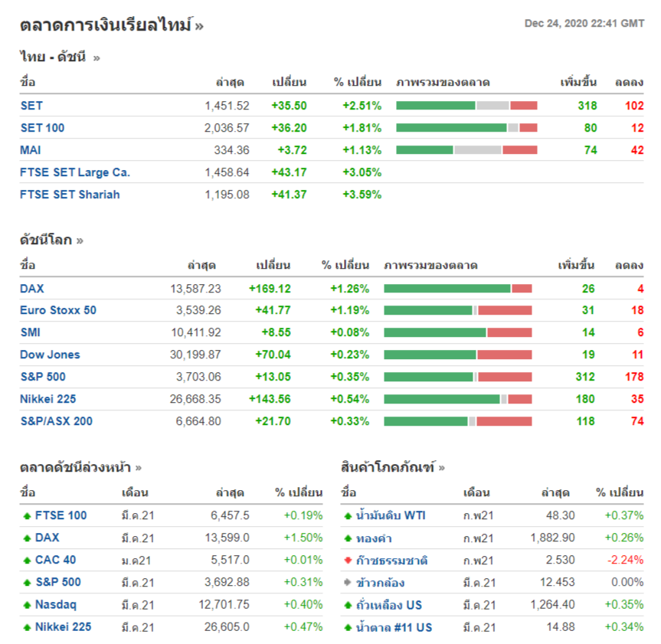Click the SET 100 market overview bar
This screenshot has height=644, width=661.
click(466, 128)
